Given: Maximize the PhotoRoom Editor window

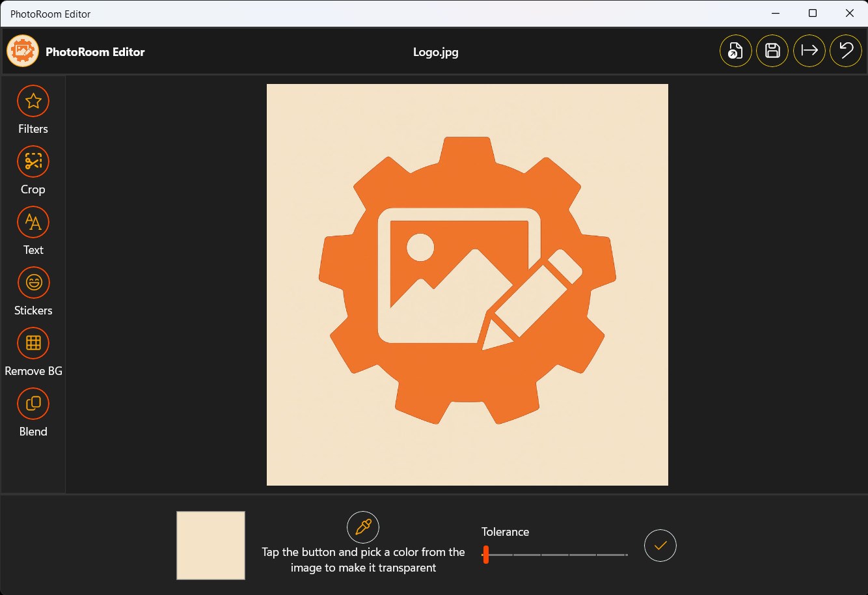Looking at the screenshot, I should (x=813, y=13).
